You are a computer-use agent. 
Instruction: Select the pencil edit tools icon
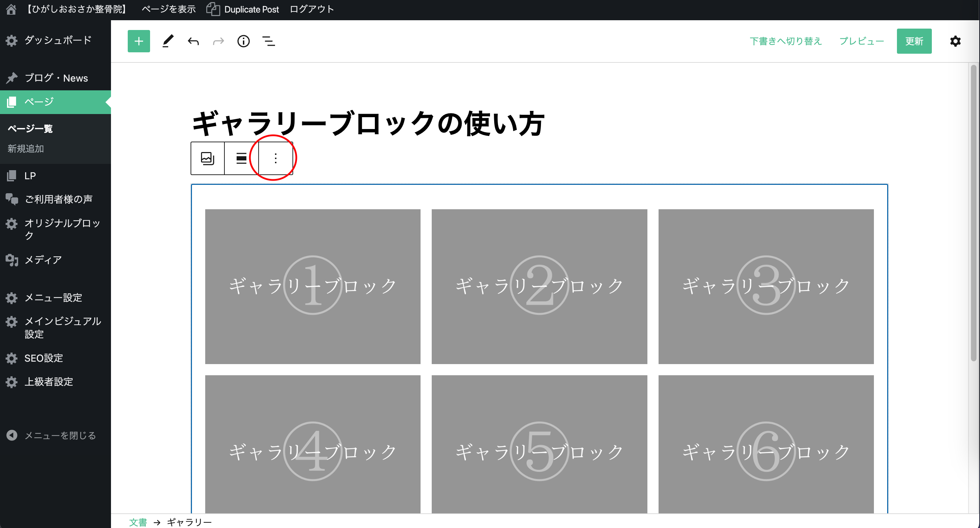168,41
